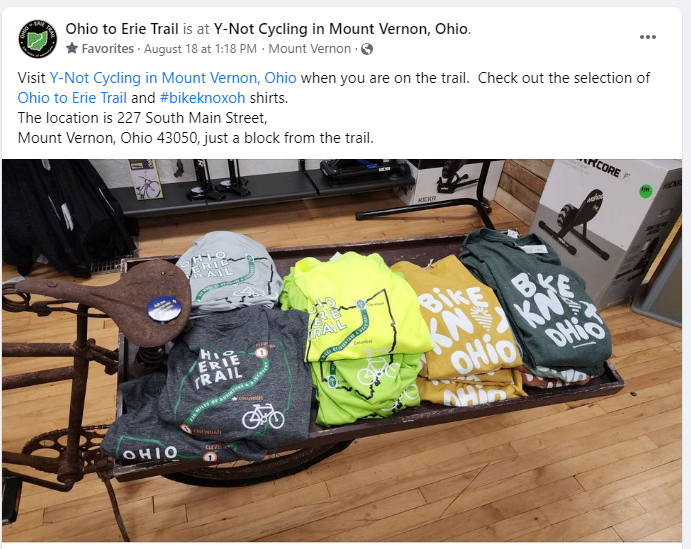Open the August 18 at 1:18 PM timestamp

200,49
